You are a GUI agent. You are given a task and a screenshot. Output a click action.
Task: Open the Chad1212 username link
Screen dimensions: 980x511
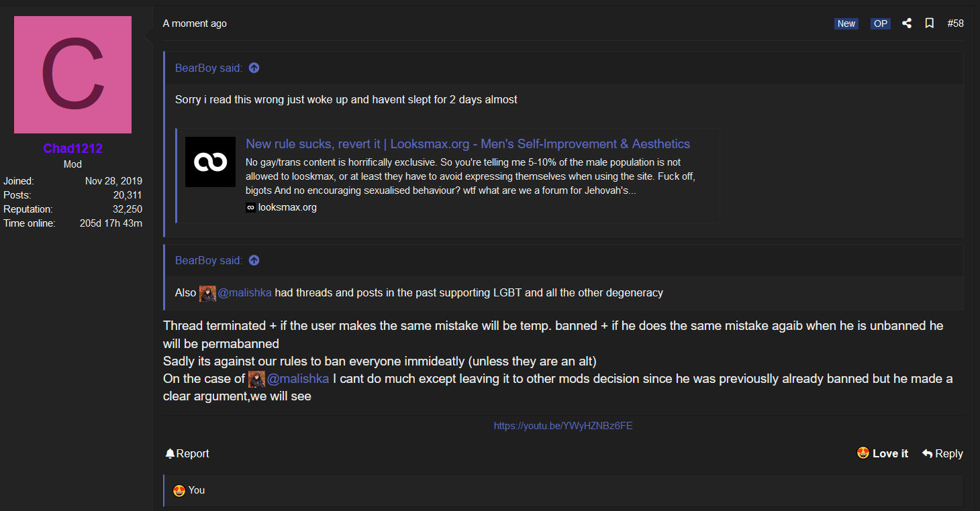point(72,149)
